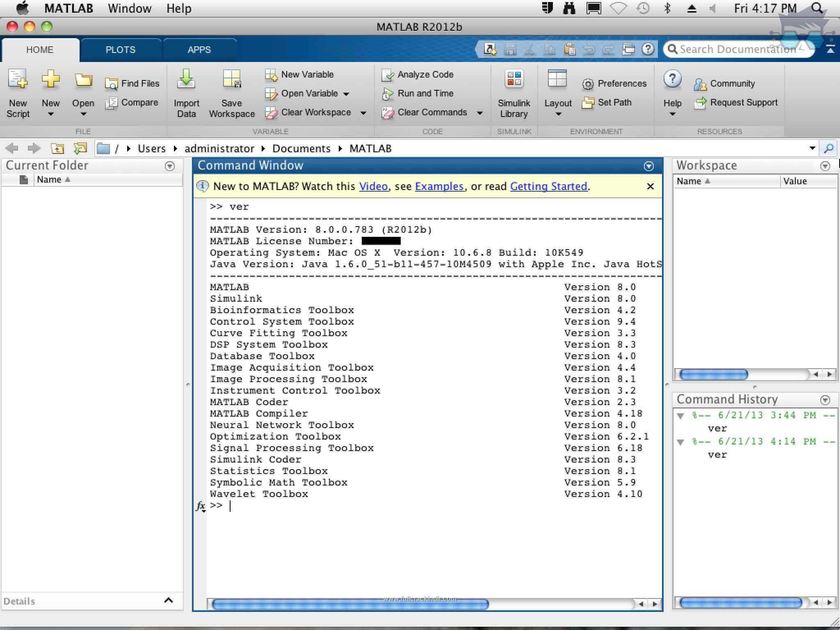
Task: Click the PLOTS ribbon tab
Action: (120, 49)
